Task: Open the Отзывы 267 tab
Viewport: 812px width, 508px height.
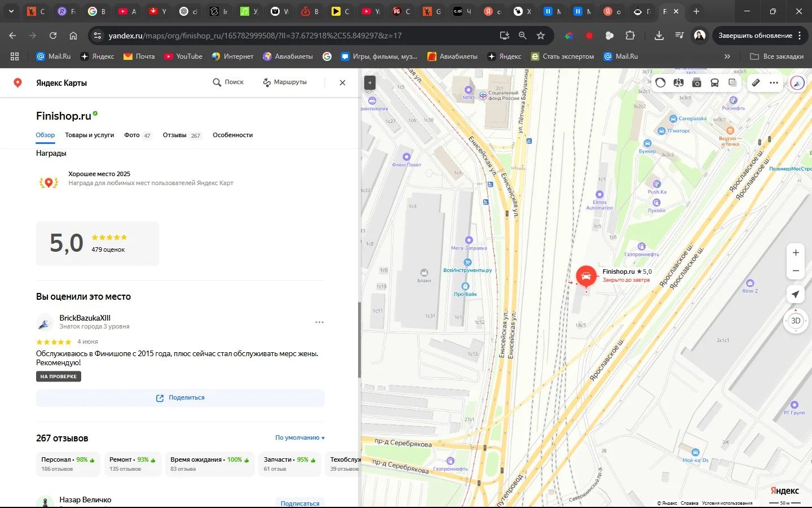Action: point(182,135)
